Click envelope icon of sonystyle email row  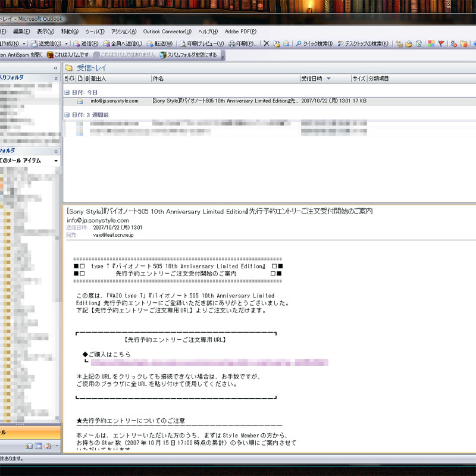pyautogui.click(x=80, y=101)
